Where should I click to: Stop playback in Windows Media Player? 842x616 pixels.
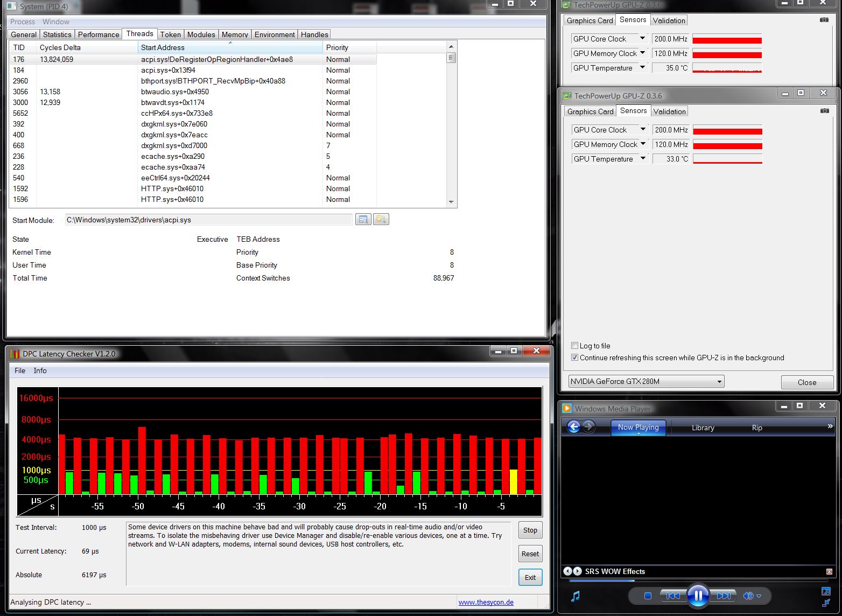648,596
